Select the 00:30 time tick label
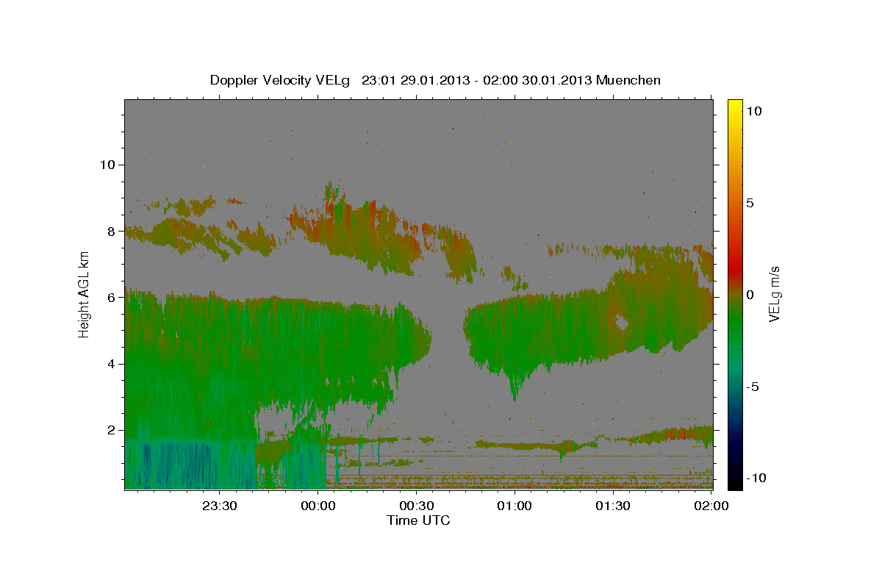This screenshot has height=588, width=882. coord(416,506)
